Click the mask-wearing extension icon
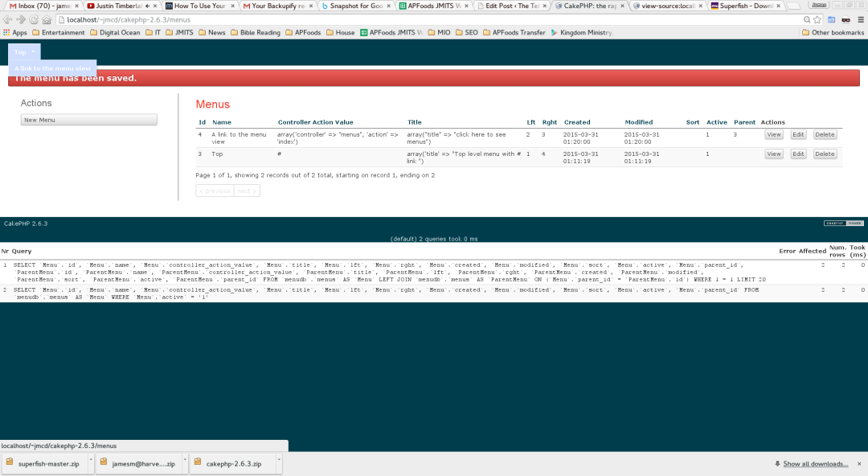This screenshot has height=476, width=868. (x=846, y=19)
